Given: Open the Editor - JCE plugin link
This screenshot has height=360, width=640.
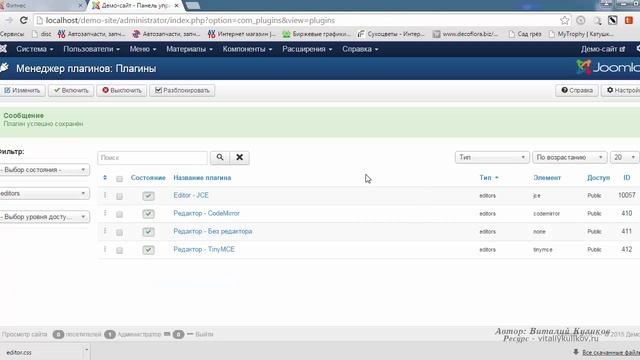Looking at the screenshot, I should pyautogui.click(x=191, y=195).
